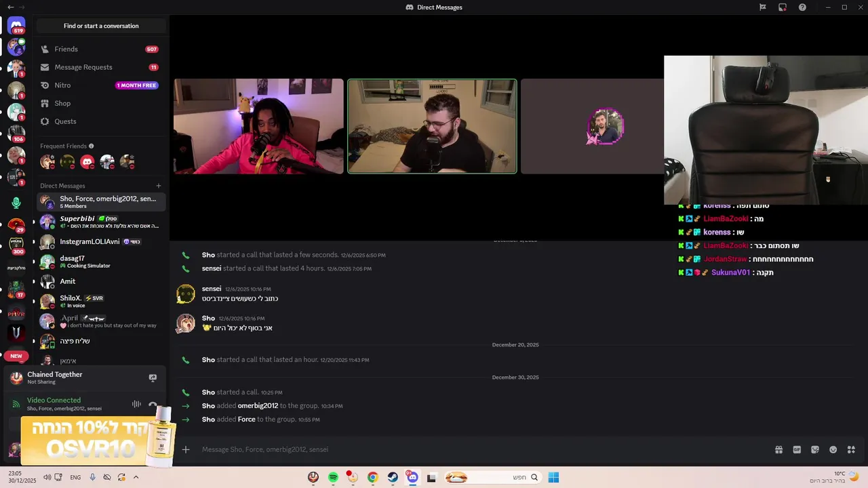
Task: Open the GIF picker
Action: pos(797,449)
